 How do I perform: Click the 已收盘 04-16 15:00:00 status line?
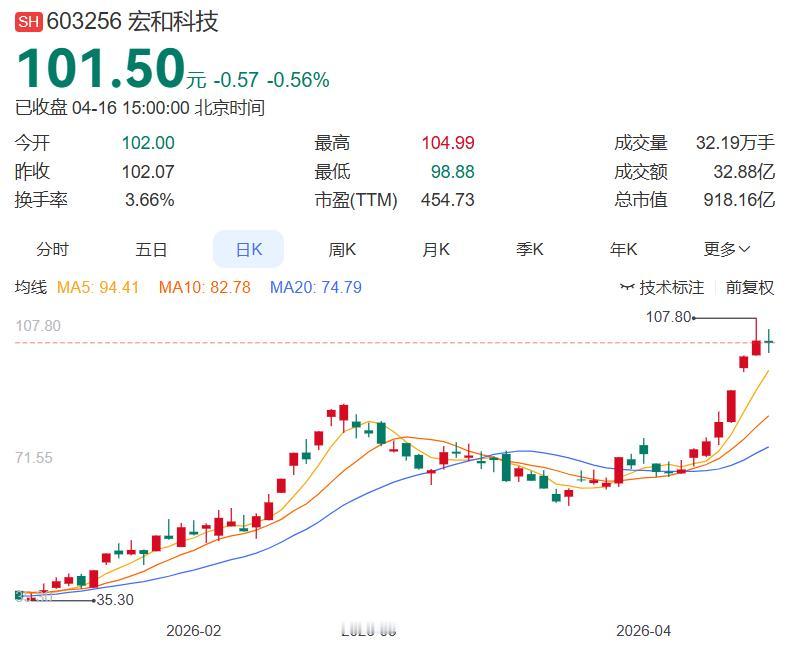click(140, 108)
